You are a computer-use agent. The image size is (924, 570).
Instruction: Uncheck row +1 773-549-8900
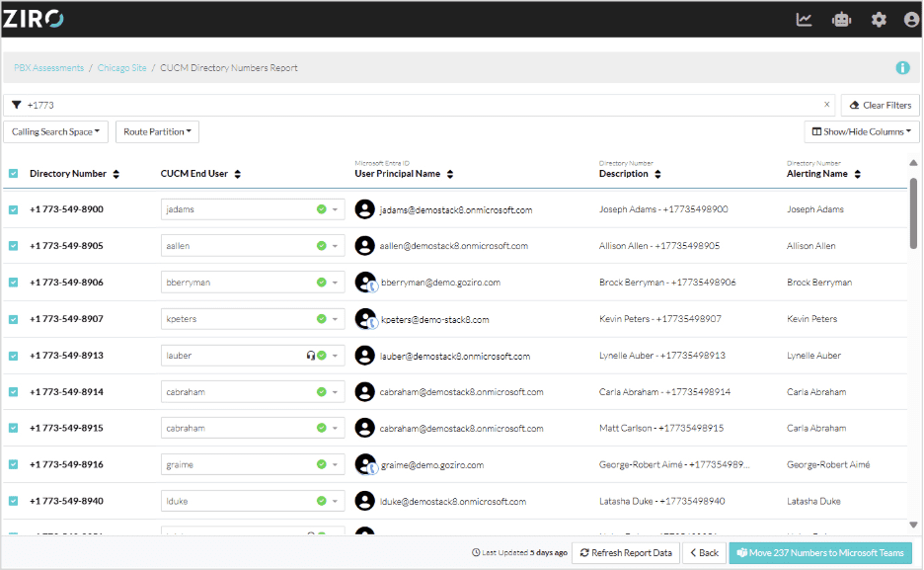[14, 209]
